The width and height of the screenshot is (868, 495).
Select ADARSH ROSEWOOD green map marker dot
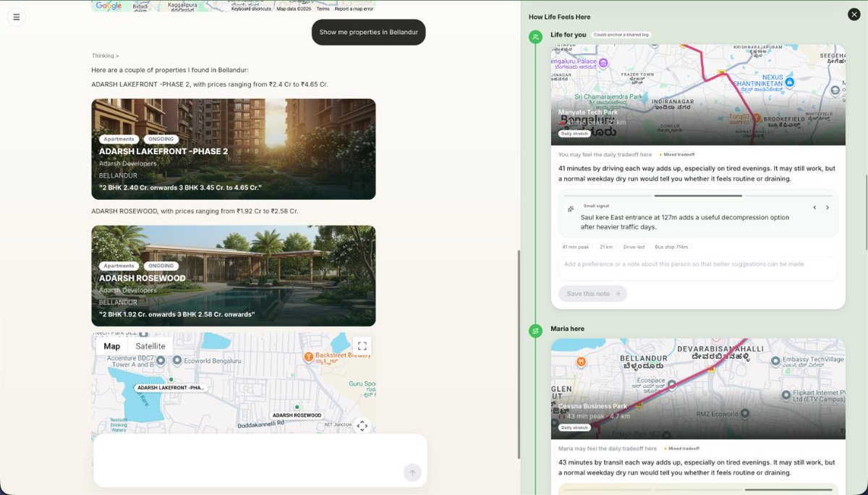point(297,407)
